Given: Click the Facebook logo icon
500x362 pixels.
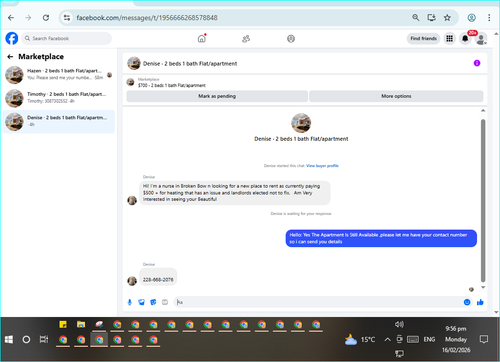Looking at the screenshot, I should pyautogui.click(x=12, y=38).
